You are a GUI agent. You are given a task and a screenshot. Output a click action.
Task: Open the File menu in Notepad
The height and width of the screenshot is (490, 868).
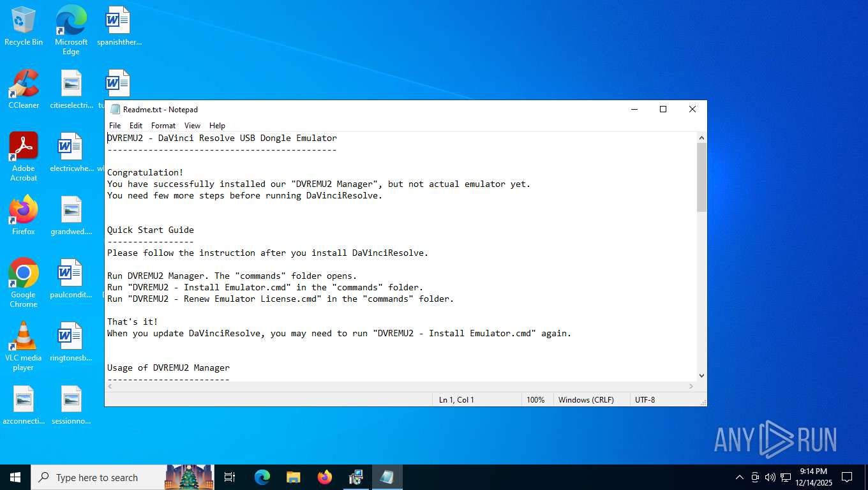click(x=115, y=126)
